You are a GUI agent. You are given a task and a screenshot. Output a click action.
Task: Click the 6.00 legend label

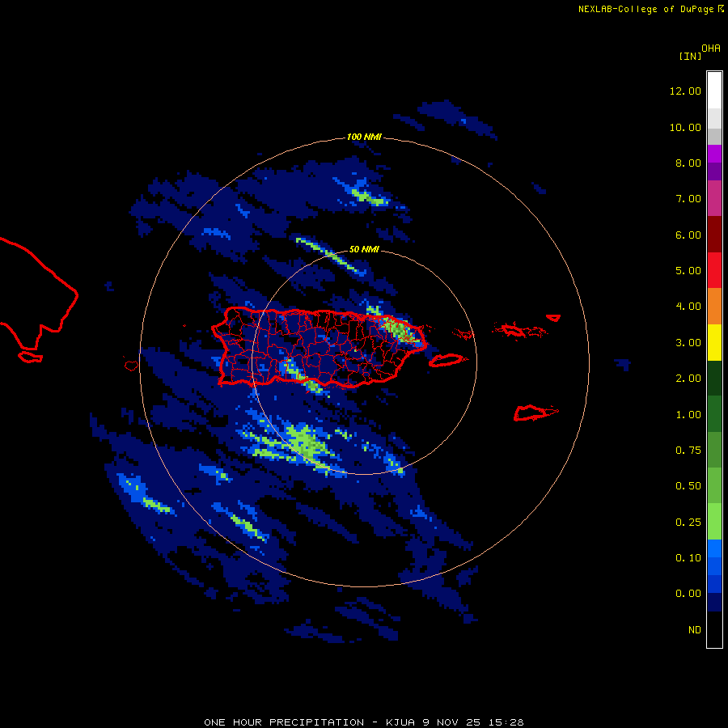coord(688,235)
